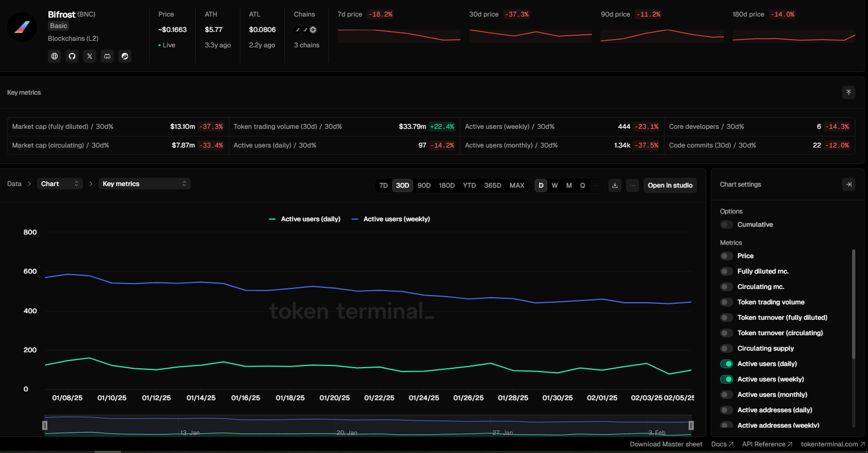Click the 30d price sparkline

click(530, 35)
